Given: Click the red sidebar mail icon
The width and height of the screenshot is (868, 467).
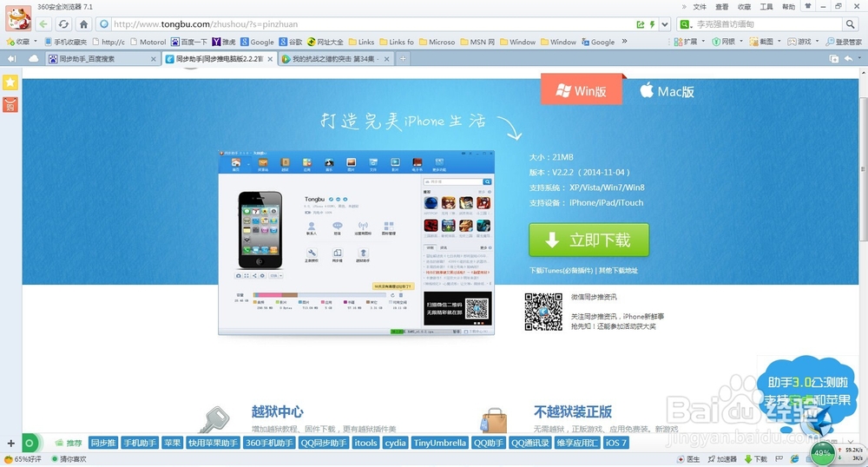Looking at the screenshot, I should coord(10,104).
